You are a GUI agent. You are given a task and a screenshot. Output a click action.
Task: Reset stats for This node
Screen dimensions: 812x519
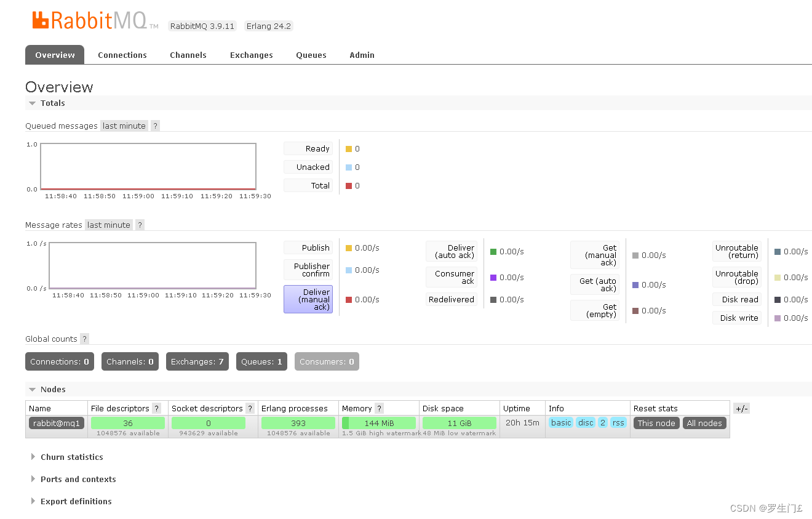(656, 423)
